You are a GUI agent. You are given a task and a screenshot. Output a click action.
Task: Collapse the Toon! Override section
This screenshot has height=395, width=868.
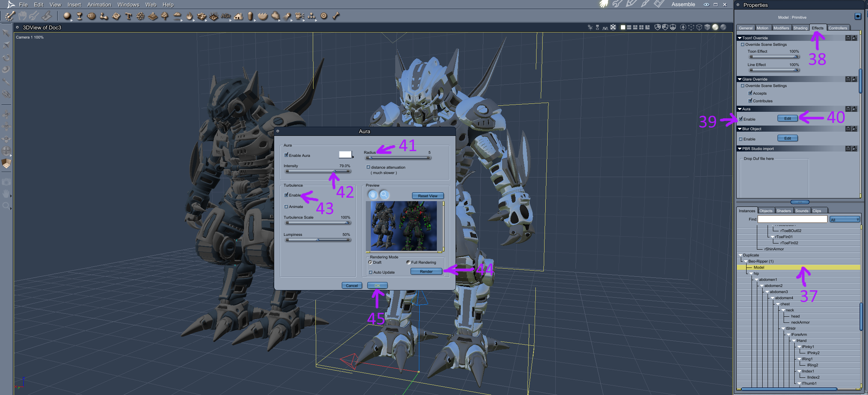pyautogui.click(x=740, y=38)
